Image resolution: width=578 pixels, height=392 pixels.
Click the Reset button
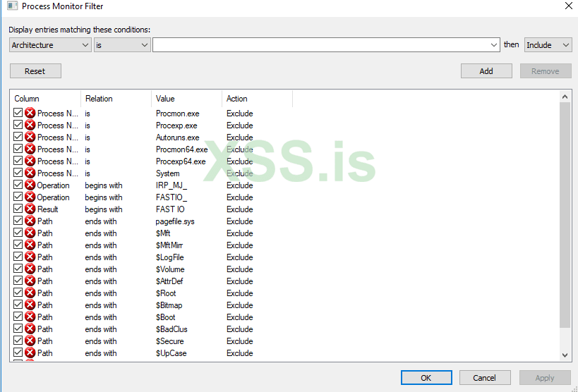pyautogui.click(x=35, y=71)
